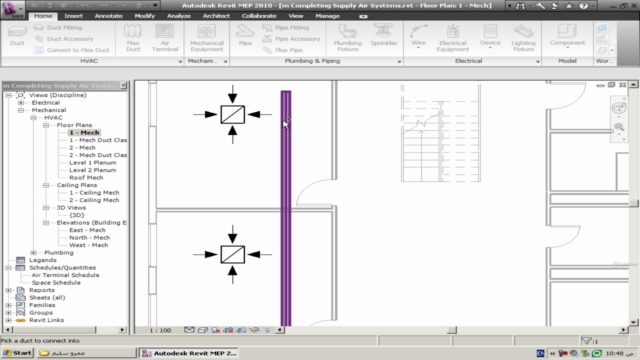Click the Help question mark icon
640x360 pixels.
(x=584, y=6)
